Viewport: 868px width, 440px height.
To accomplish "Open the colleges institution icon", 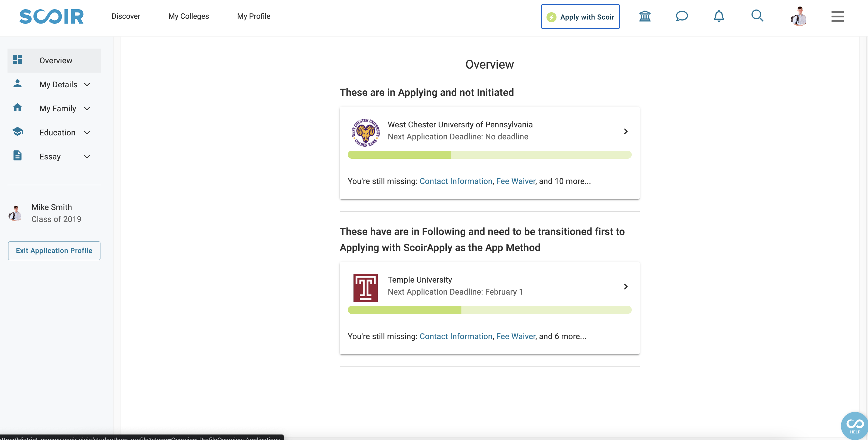I will [x=644, y=16].
